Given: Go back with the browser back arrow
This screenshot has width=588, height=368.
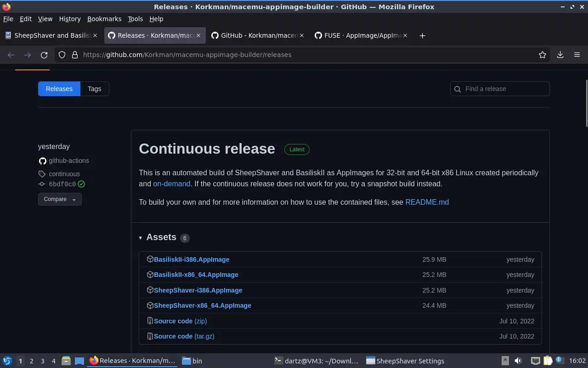Looking at the screenshot, I should click(11, 55).
